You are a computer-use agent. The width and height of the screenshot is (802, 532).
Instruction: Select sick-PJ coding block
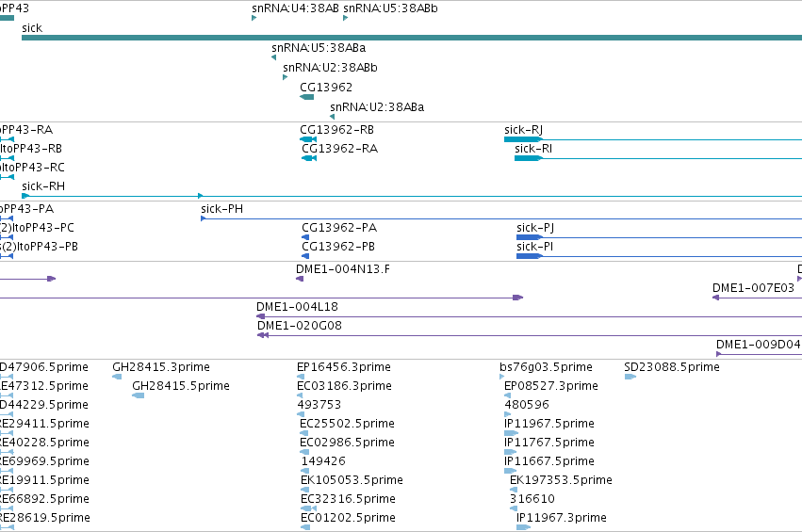pos(529,237)
